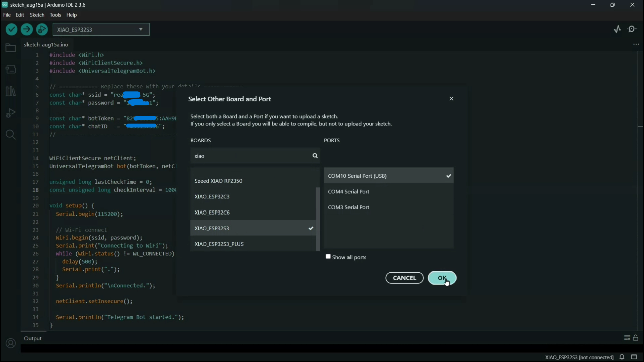Deselect the XIAO_ESP32S3 board entry
This screenshot has width=644, height=362.
(253, 228)
